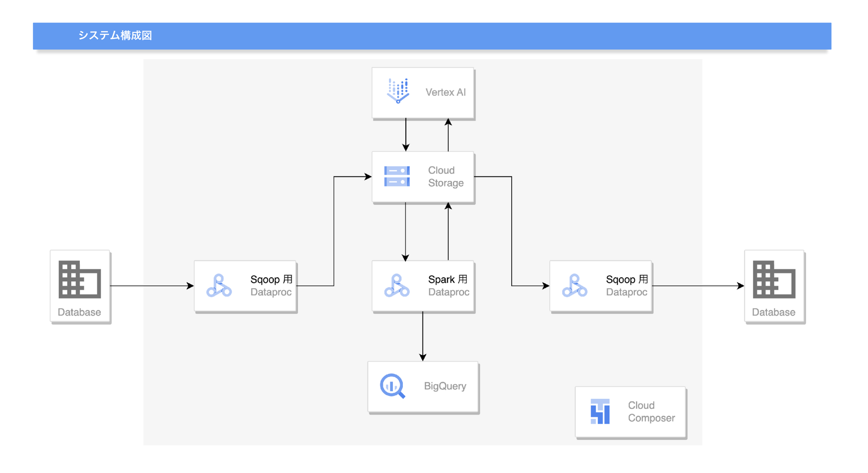Image resolution: width=868 pixels, height=473 pixels.
Task: Click the left 'Database' caption
Action: pyautogui.click(x=79, y=312)
